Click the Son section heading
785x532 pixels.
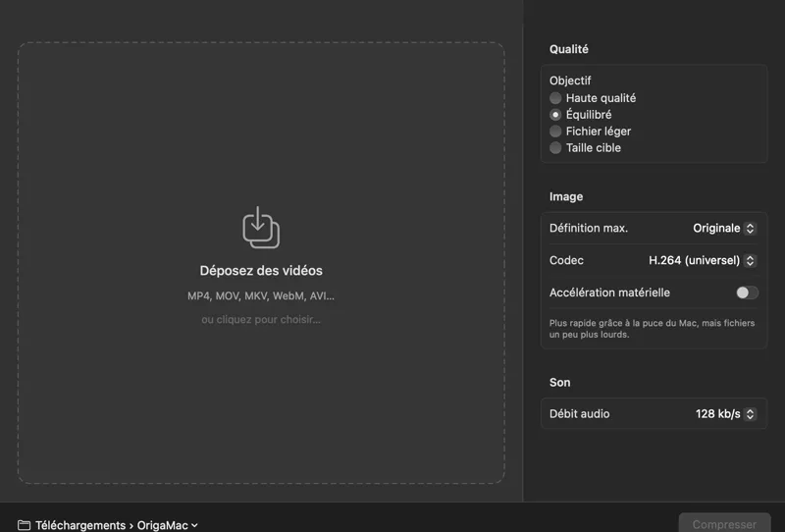point(559,382)
